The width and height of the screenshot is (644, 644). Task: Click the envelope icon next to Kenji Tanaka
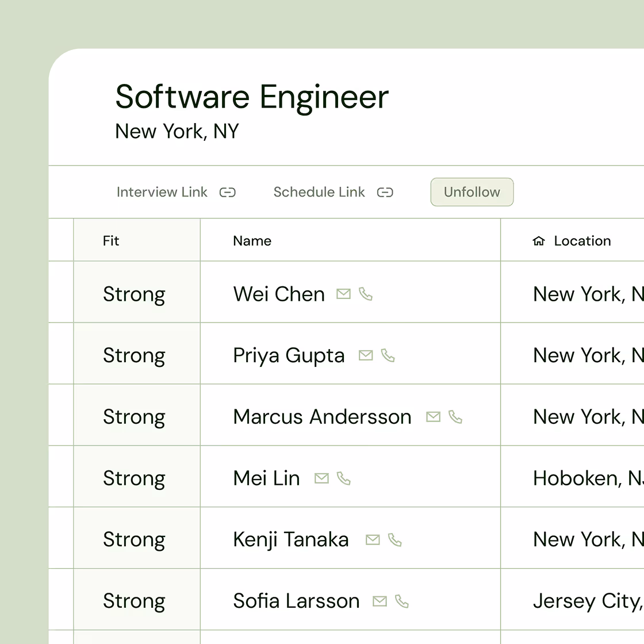372,539
